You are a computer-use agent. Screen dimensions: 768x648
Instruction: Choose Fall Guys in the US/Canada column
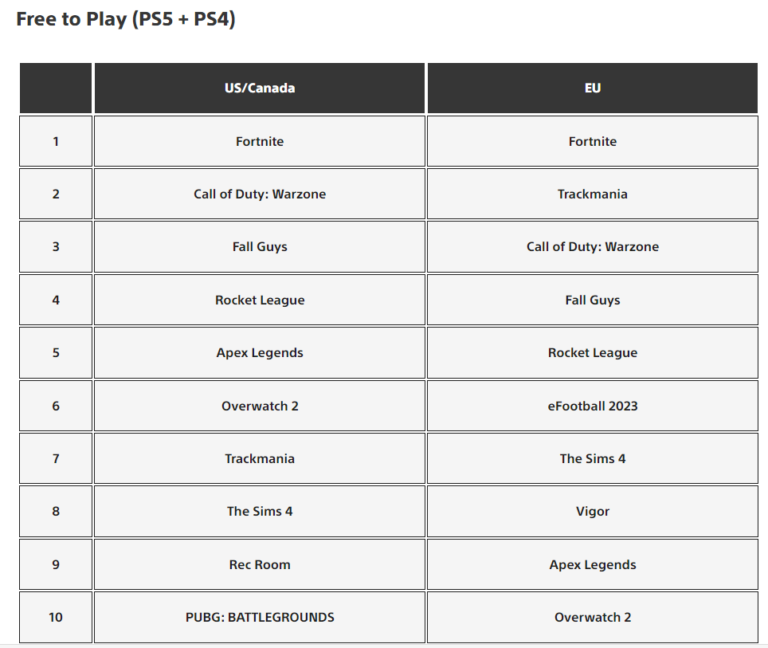(x=260, y=247)
